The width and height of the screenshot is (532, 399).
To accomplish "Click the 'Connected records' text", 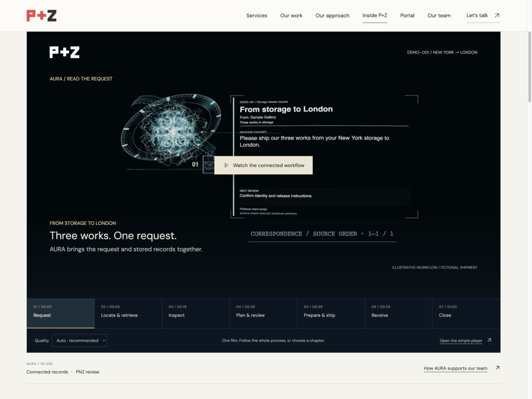I will [47, 372].
